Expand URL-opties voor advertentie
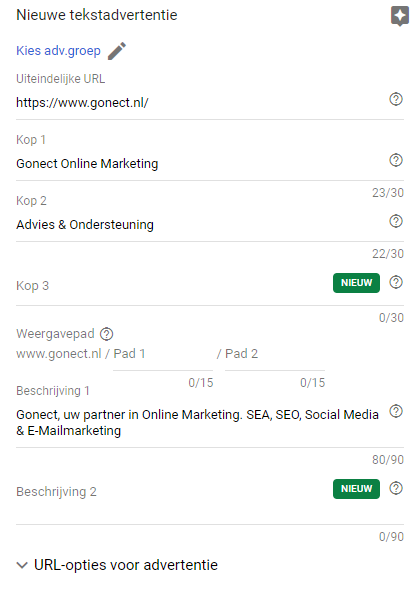This screenshot has height=589, width=419. coord(117,565)
